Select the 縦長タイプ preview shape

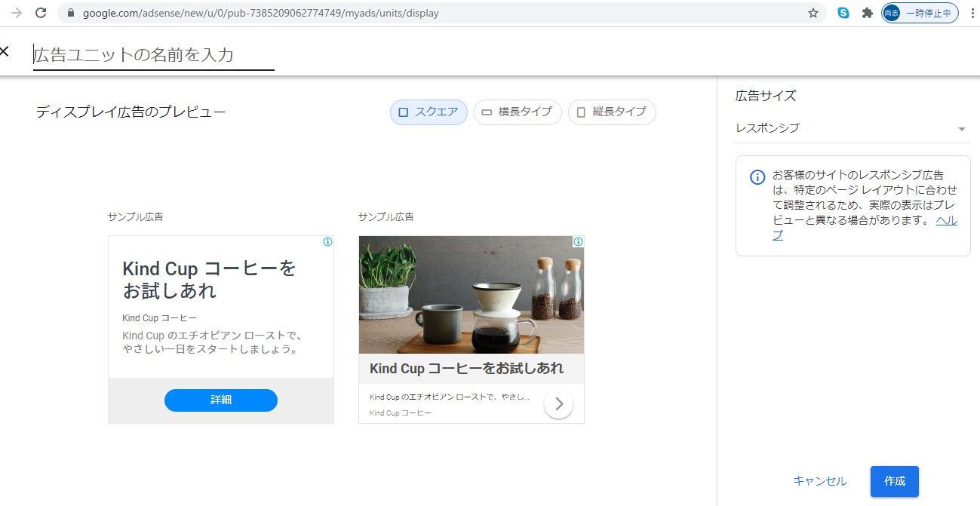(x=612, y=112)
